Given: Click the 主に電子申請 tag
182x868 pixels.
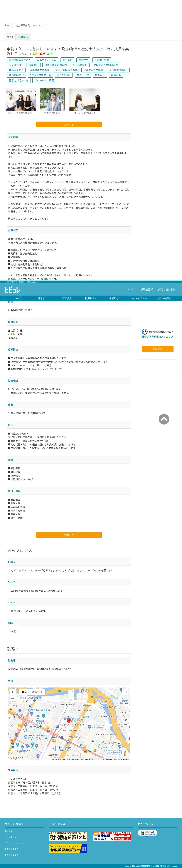Looking at the screenshot, I should (x=102, y=60).
